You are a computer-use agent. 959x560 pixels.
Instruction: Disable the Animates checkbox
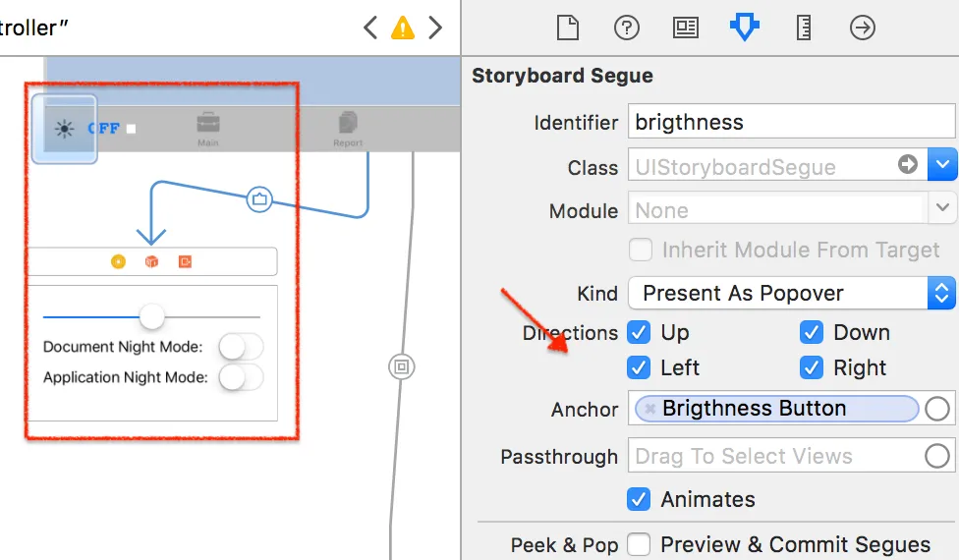click(640, 499)
